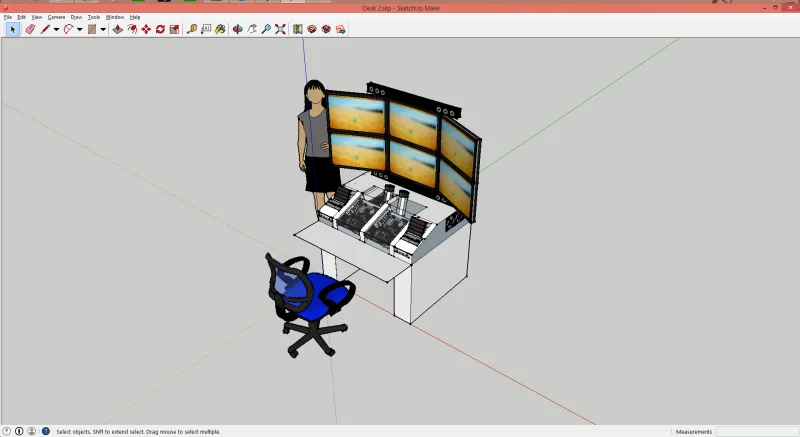800x437 pixels.
Task: Select the Rectangle shape tool
Action: click(x=92, y=29)
